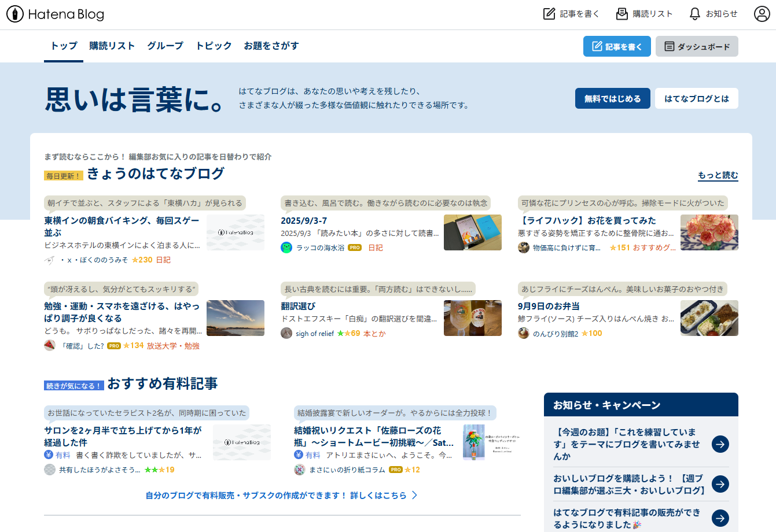Open the ダッシュボード button
The image size is (776, 532).
point(696,47)
